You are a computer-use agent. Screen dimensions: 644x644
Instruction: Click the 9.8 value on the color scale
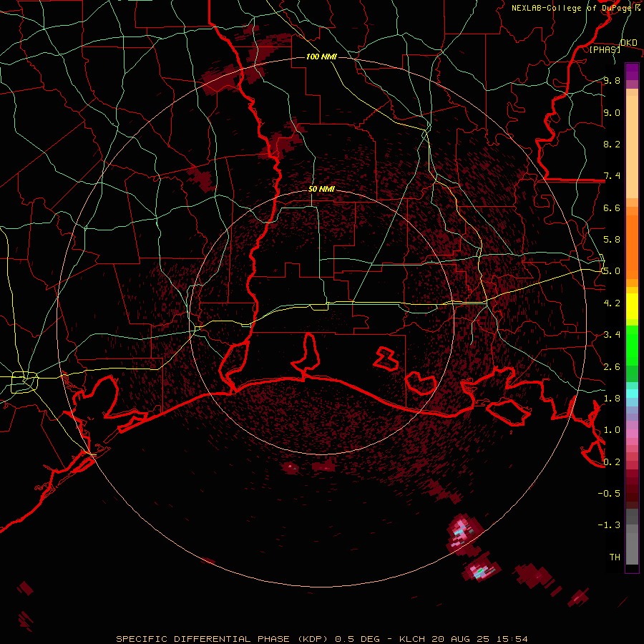pyautogui.click(x=612, y=80)
